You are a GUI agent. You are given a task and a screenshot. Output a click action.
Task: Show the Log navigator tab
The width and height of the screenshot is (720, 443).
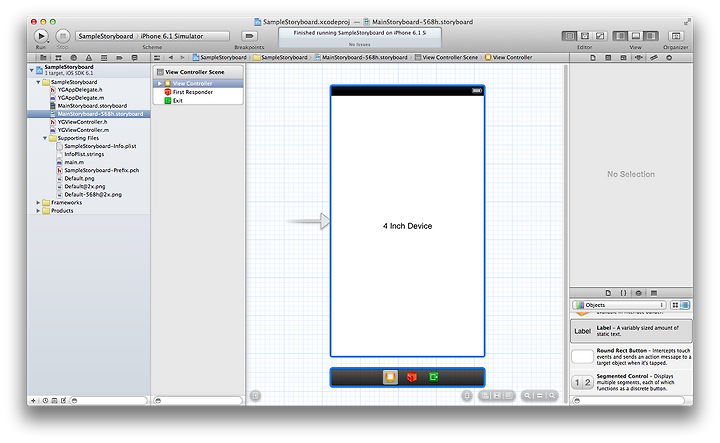point(135,58)
